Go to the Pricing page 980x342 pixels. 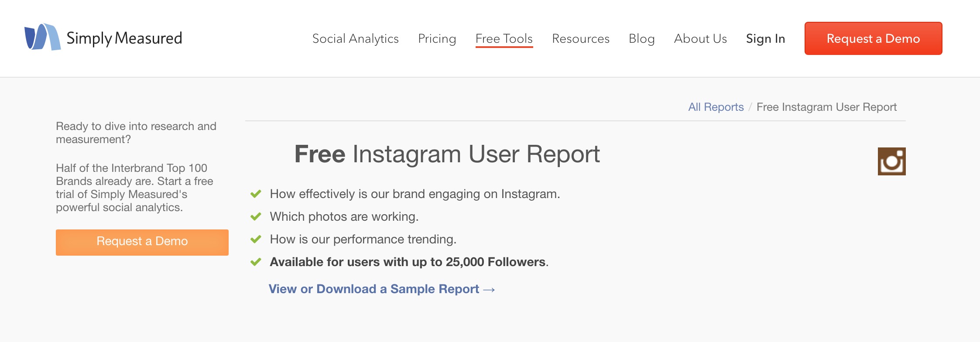(437, 39)
